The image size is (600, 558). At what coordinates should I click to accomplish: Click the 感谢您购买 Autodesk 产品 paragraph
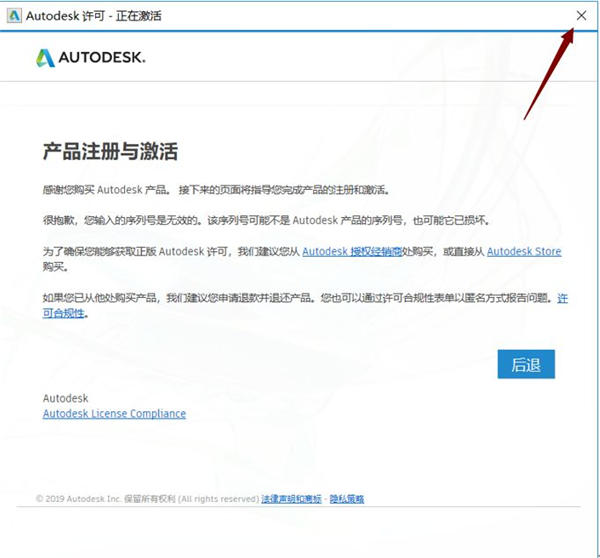click(216, 190)
